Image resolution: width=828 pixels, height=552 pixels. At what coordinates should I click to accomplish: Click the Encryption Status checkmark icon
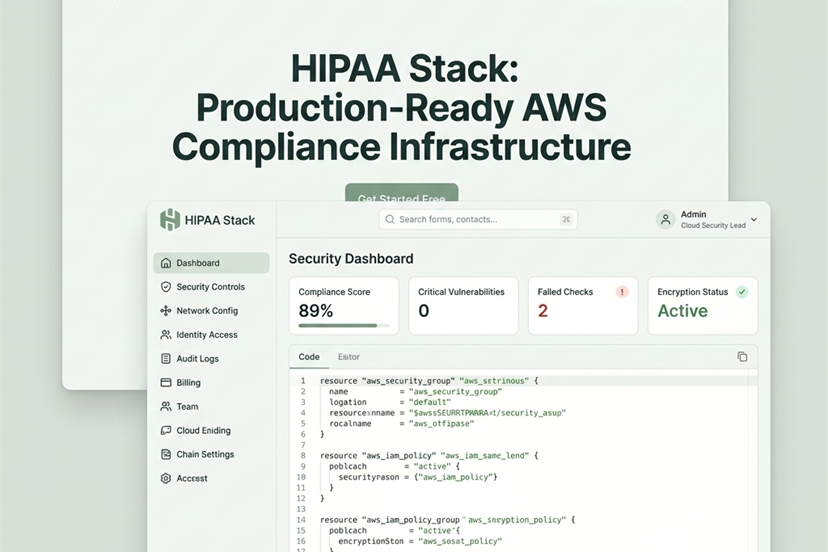tap(742, 292)
